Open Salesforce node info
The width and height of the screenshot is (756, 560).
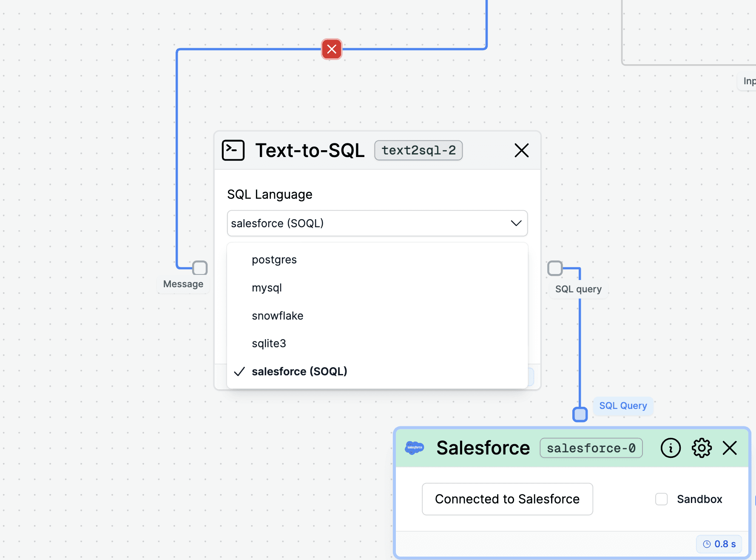click(x=671, y=448)
